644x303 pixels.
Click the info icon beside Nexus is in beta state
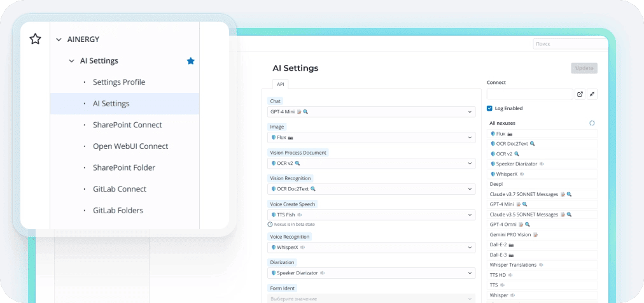270,224
